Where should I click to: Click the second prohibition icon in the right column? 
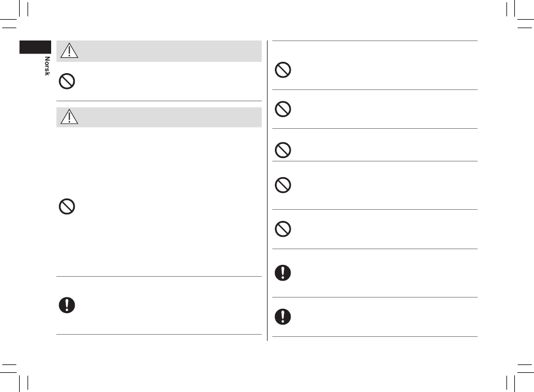pyautogui.click(x=283, y=109)
